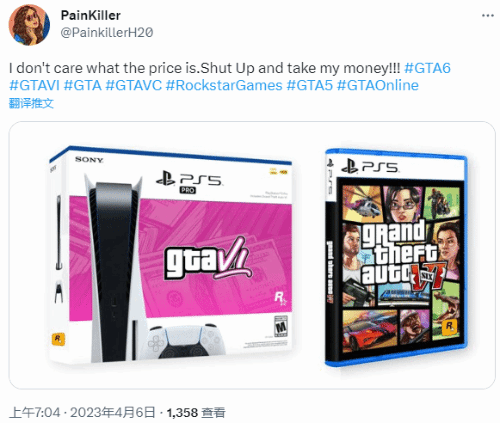
Task: Open the #GTAVI hashtag
Action: point(34,85)
